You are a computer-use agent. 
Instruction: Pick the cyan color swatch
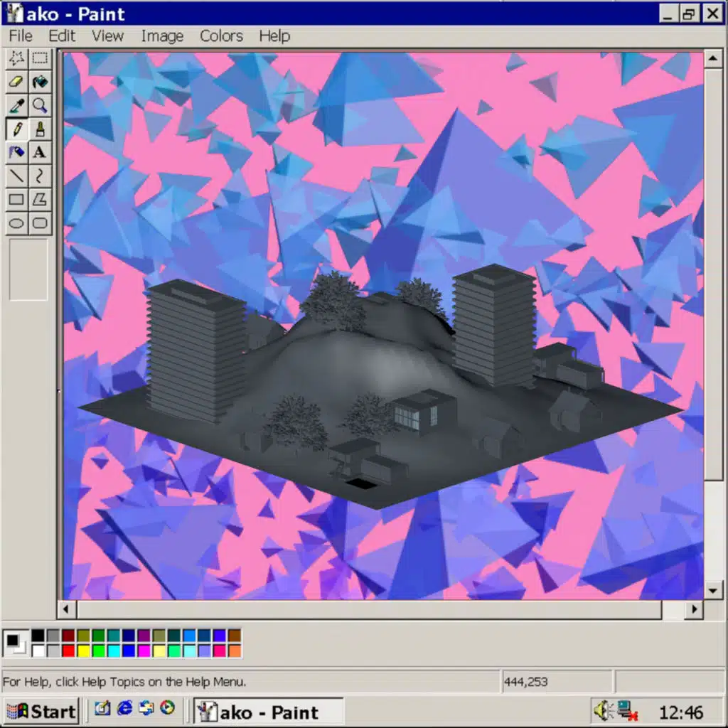[114, 651]
